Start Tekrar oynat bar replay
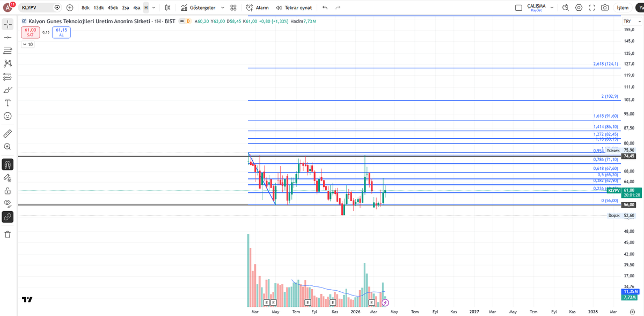The height and width of the screenshot is (316, 644). (x=294, y=8)
